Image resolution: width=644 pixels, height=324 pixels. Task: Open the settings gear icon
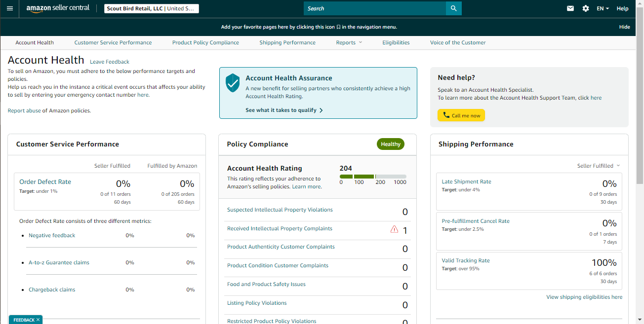coord(586,8)
